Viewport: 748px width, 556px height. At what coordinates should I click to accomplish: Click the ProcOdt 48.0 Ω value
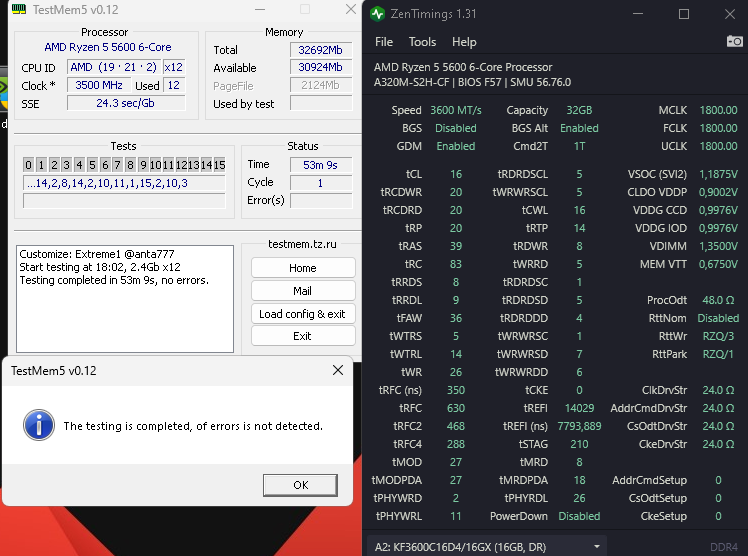[x=718, y=300]
